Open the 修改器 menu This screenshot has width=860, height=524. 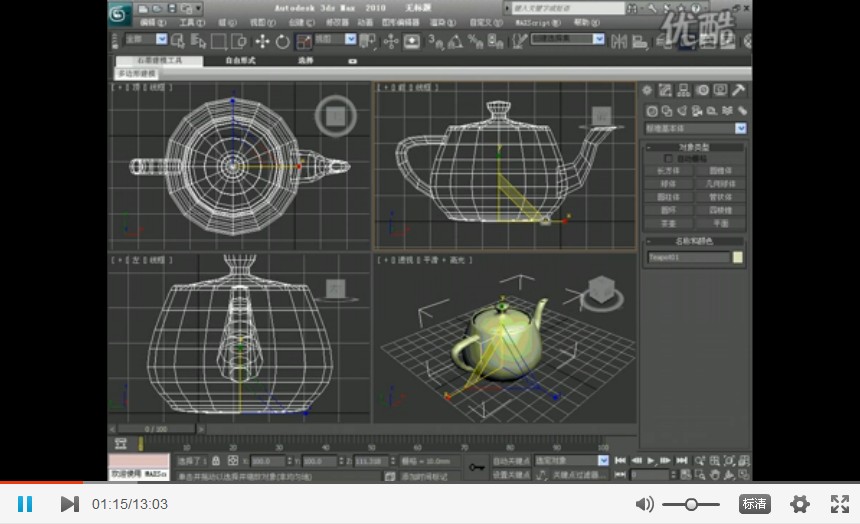tap(337, 22)
